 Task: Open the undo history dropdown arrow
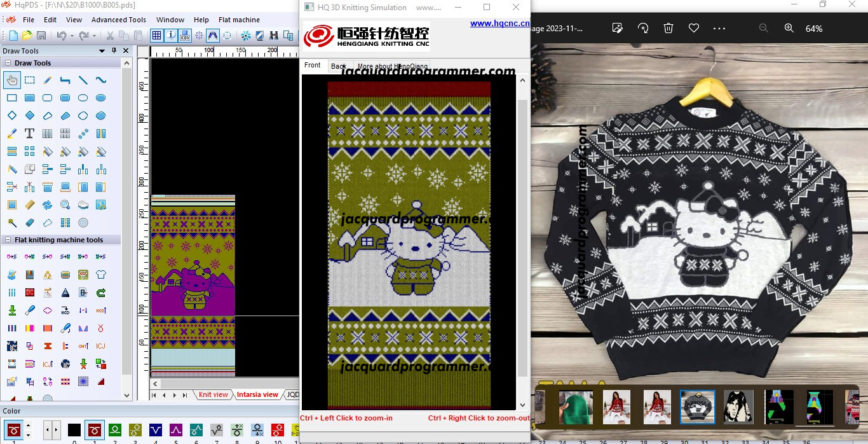coord(72,36)
